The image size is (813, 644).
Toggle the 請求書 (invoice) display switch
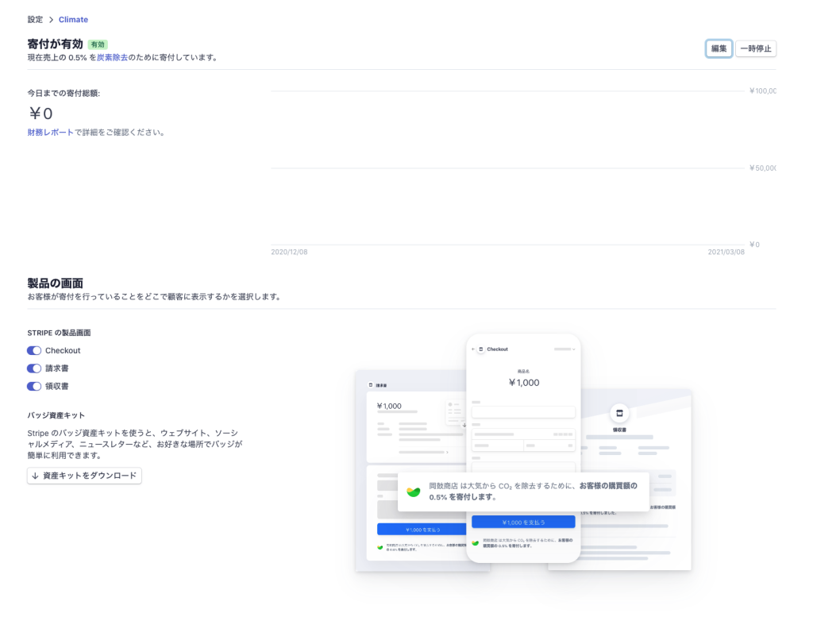34,368
